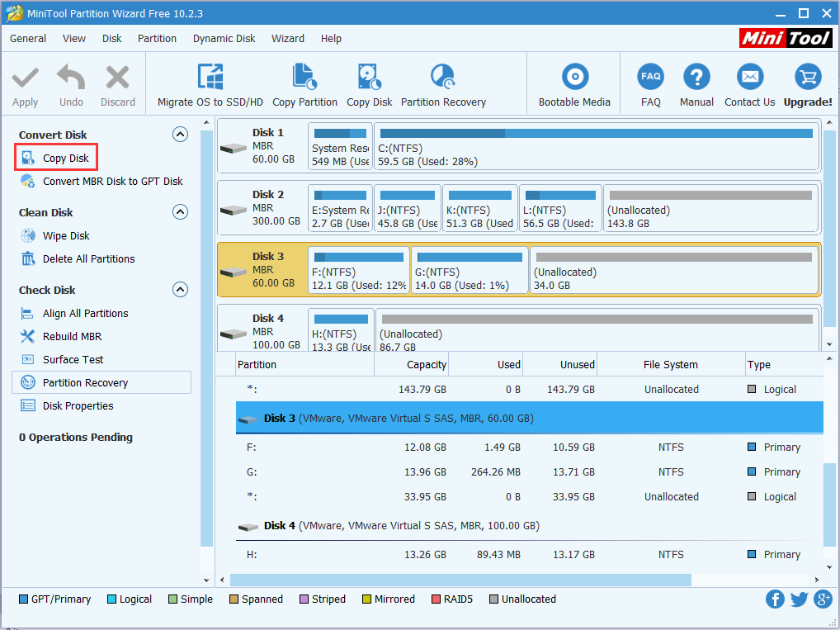Select F:(NTFS) partition block on Disk 3
The width and height of the screenshot is (840, 630).
pos(358,270)
